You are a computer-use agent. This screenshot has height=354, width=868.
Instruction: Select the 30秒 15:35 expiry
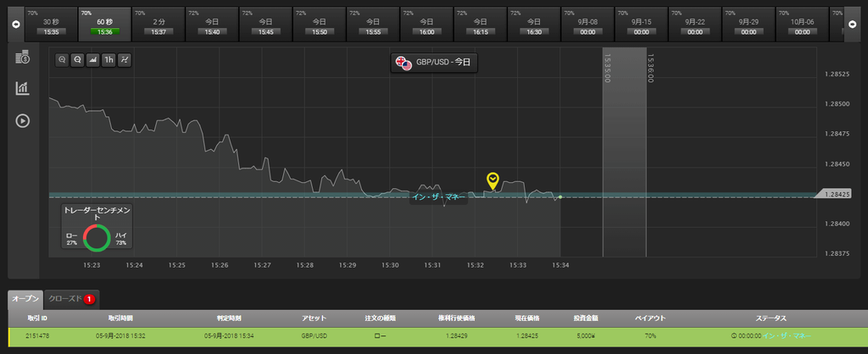tap(51, 25)
